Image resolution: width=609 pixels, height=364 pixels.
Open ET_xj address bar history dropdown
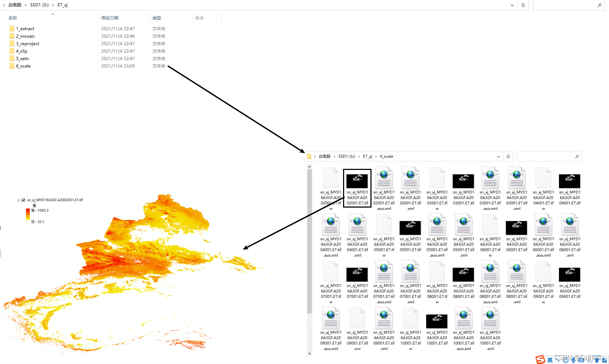(x=512, y=5)
